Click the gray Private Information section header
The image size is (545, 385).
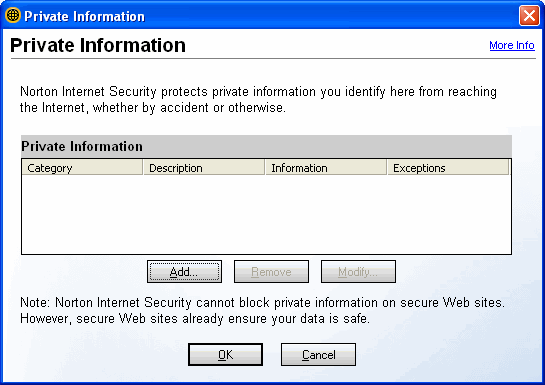coord(266,146)
